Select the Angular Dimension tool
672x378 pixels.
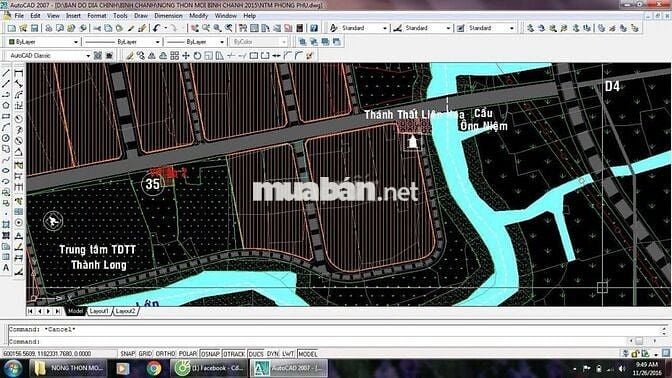19,152
